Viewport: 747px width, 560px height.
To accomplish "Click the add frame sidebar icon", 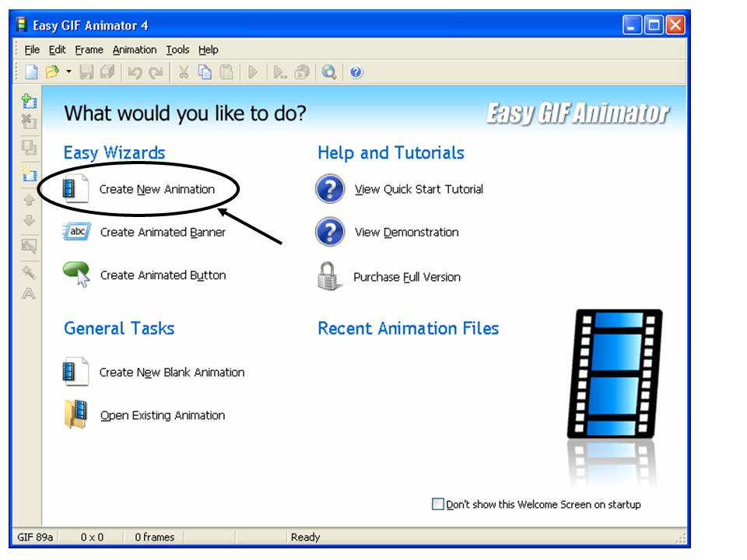I will 29,100.
